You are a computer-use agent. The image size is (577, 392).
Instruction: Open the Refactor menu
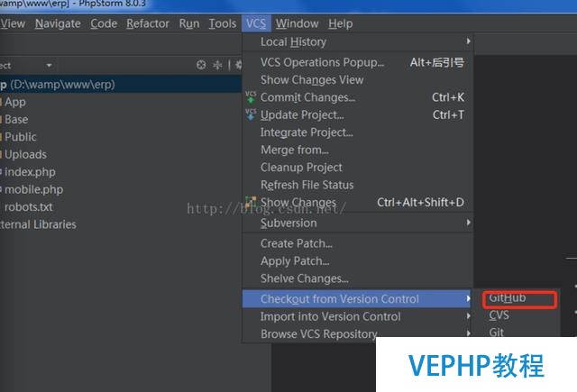[x=148, y=24]
